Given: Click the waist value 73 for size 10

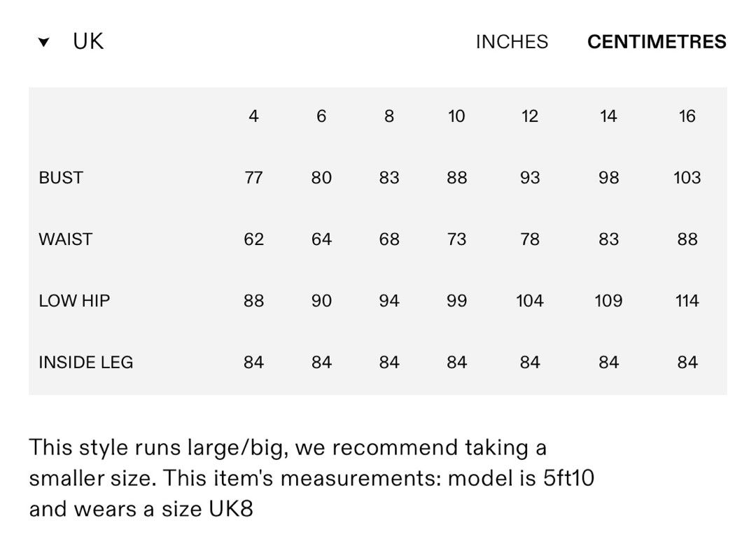Looking at the screenshot, I should [456, 239].
